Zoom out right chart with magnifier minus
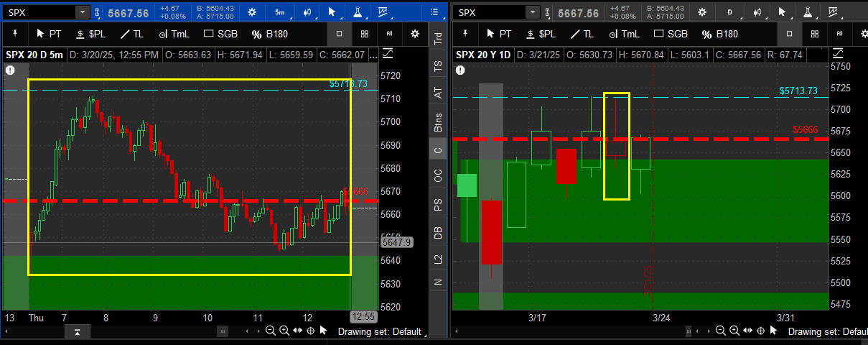The width and height of the screenshot is (868, 345). pos(720,331)
